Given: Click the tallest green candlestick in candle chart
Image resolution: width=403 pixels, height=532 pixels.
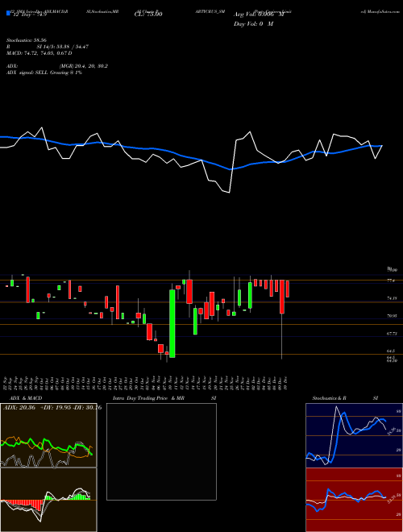Looking at the screenshot, I should tap(172, 323).
